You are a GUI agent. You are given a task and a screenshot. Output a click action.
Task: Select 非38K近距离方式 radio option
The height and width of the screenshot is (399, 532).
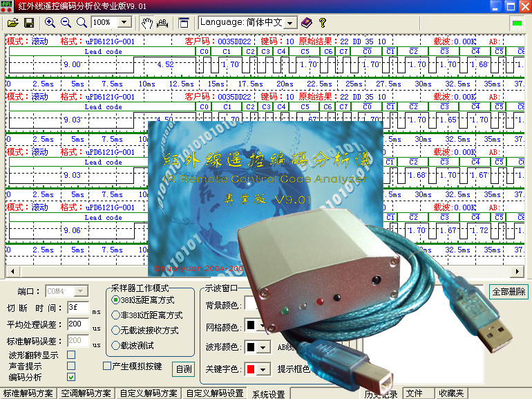(115, 315)
